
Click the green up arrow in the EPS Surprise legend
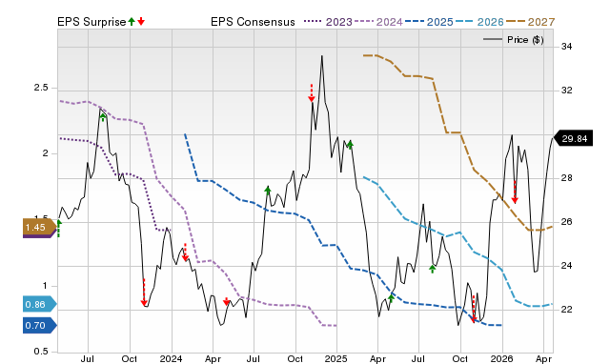[x=132, y=21]
